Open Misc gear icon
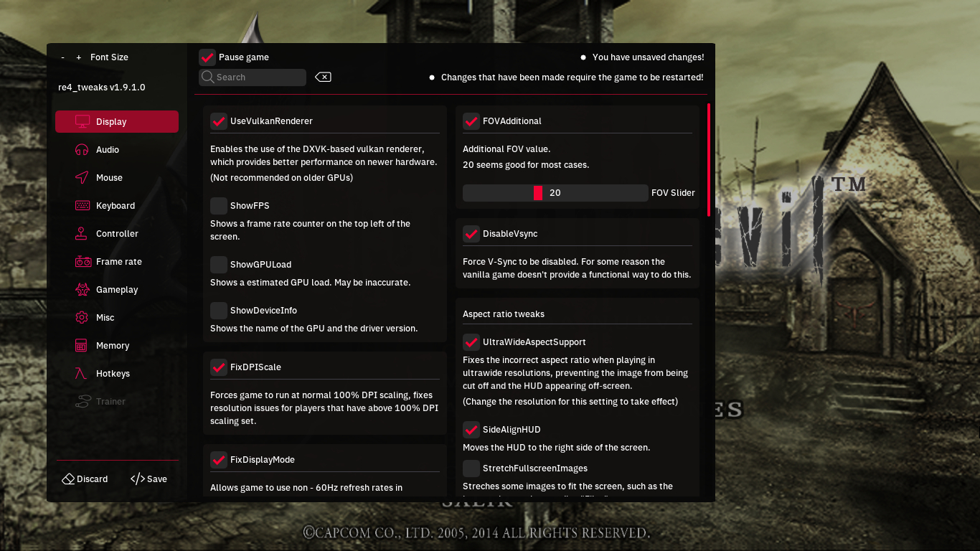This screenshot has height=551, width=980. 83,317
